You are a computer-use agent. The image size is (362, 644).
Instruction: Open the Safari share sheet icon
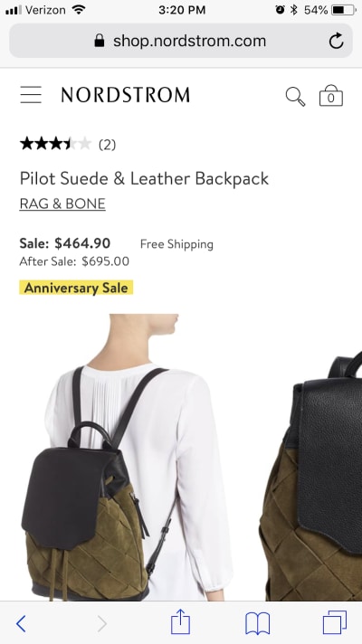(180, 621)
